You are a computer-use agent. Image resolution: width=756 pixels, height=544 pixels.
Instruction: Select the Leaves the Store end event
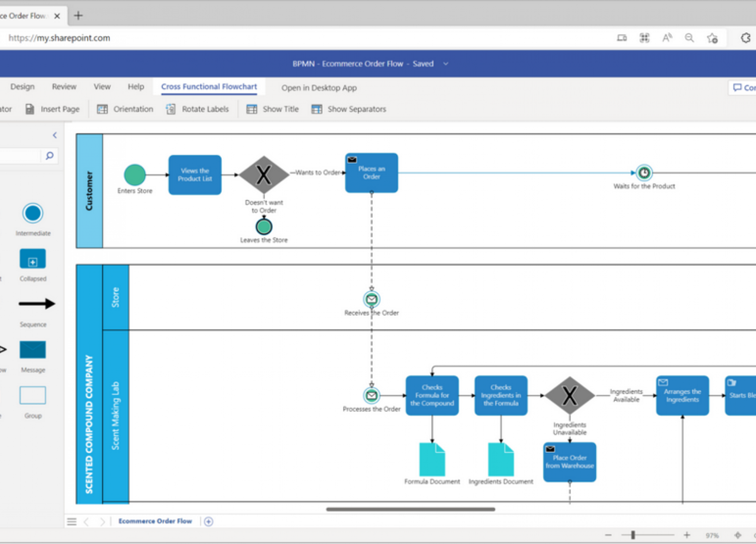[x=264, y=227]
